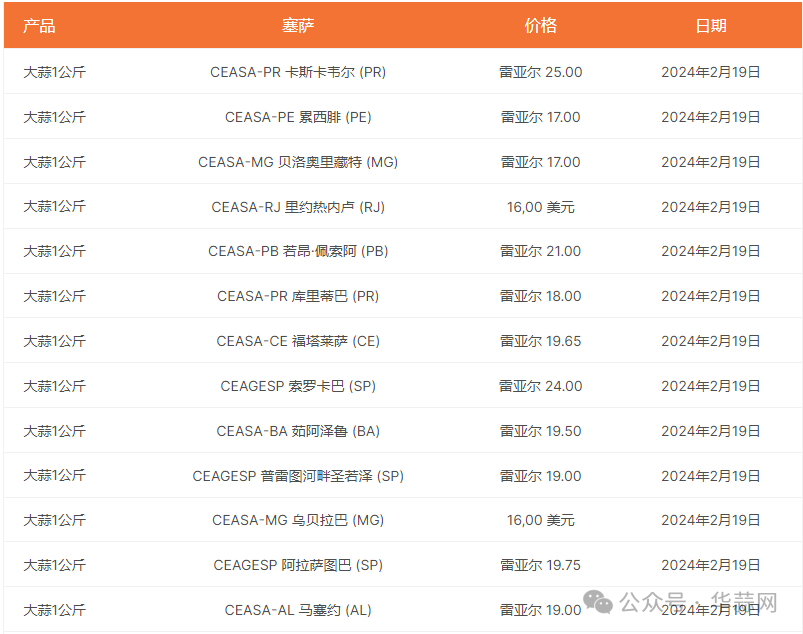Click price 雷亚尔 21.00
803x634 pixels.
coord(540,251)
